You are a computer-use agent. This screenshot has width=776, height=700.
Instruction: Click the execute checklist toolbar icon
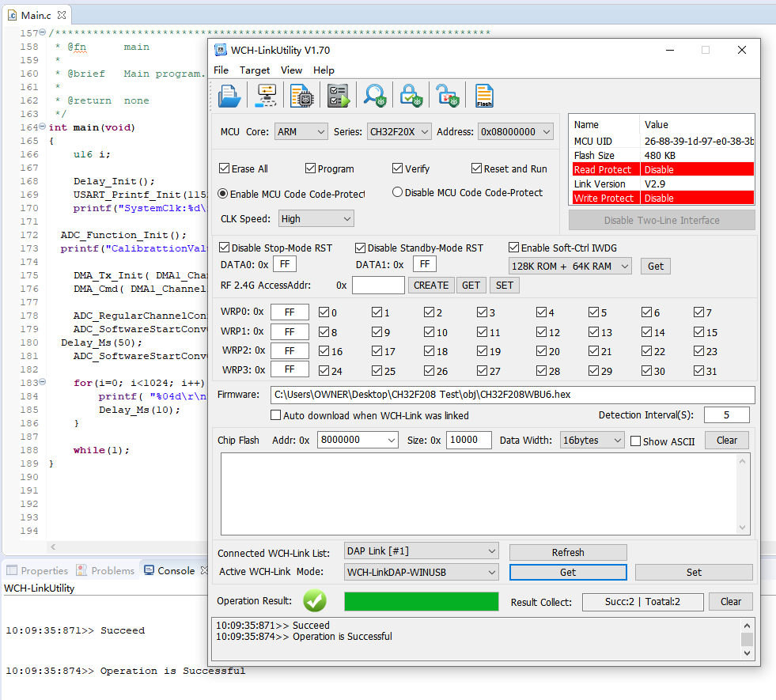coord(338,95)
